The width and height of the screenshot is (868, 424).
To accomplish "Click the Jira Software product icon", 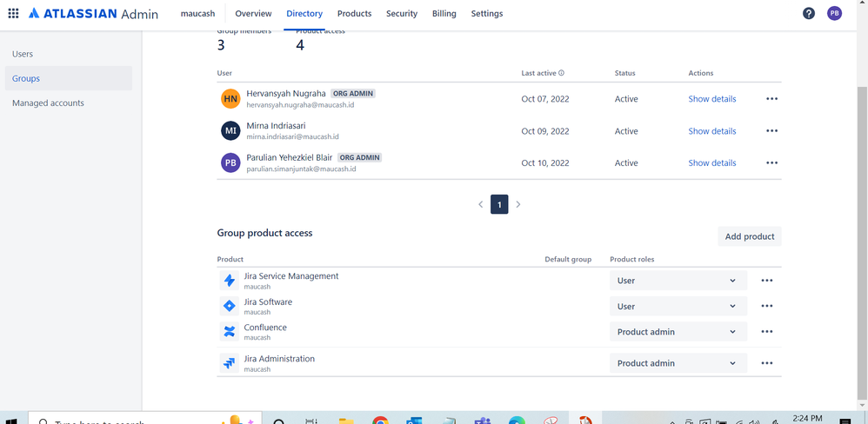I will pos(230,306).
